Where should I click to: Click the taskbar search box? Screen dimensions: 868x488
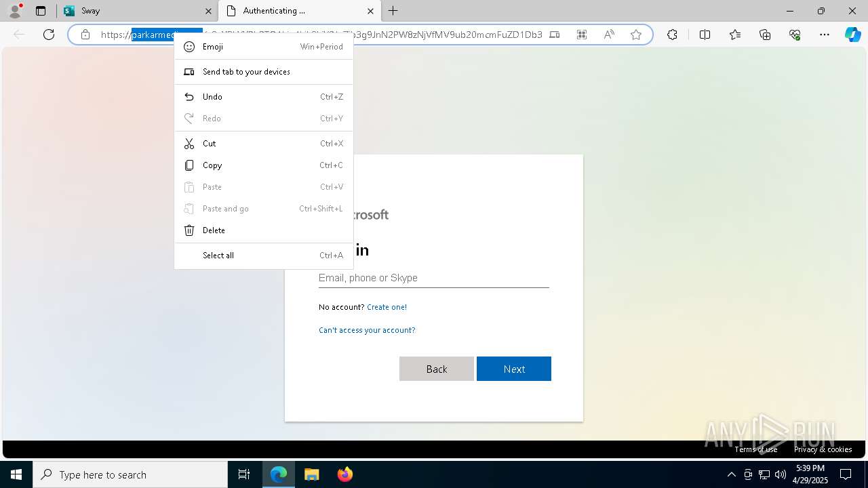click(130, 474)
